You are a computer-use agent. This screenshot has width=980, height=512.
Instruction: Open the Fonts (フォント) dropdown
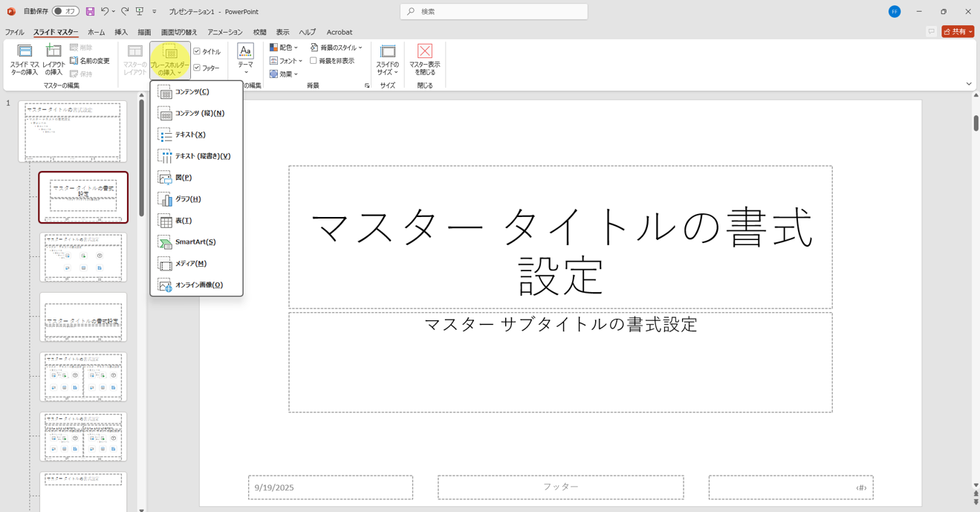pyautogui.click(x=286, y=61)
